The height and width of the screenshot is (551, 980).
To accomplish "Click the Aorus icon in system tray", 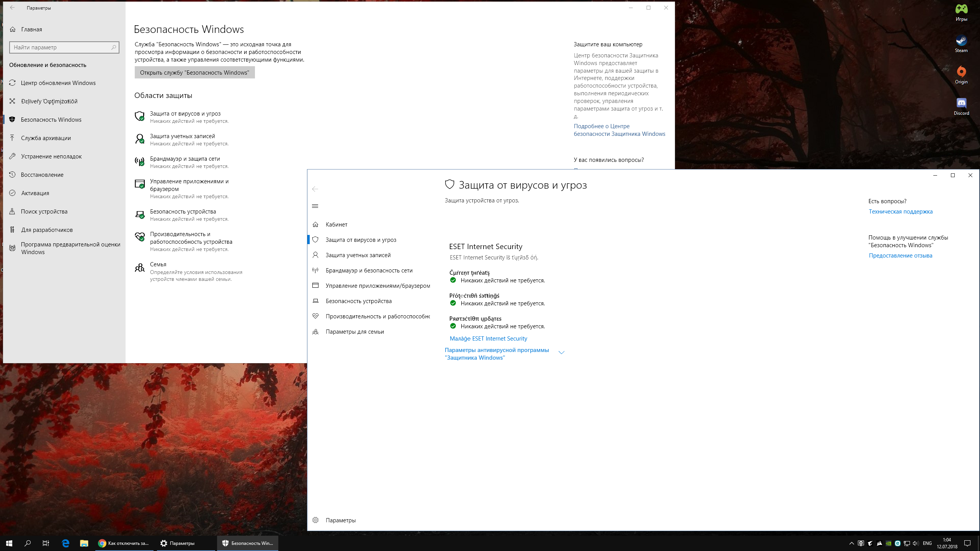I will pyautogui.click(x=870, y=543).
